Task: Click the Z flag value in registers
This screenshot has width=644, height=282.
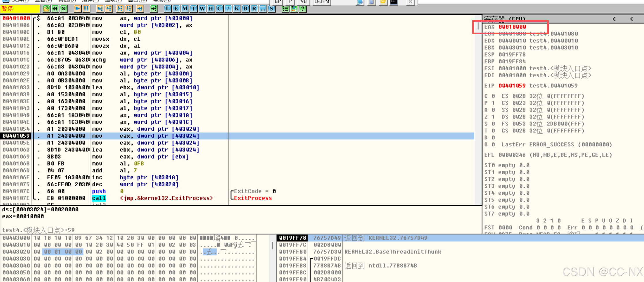Action: point(493,117)
